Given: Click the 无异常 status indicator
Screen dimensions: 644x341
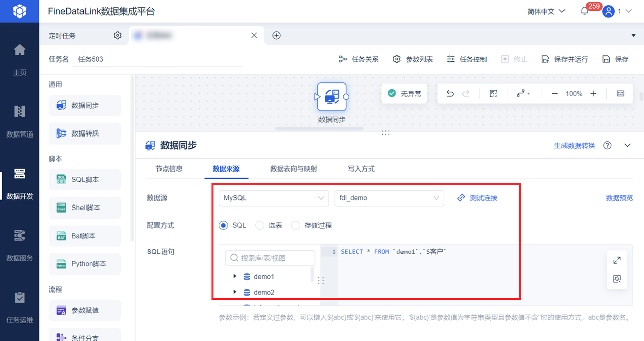Looking at the screenshot, I should 404,94.
